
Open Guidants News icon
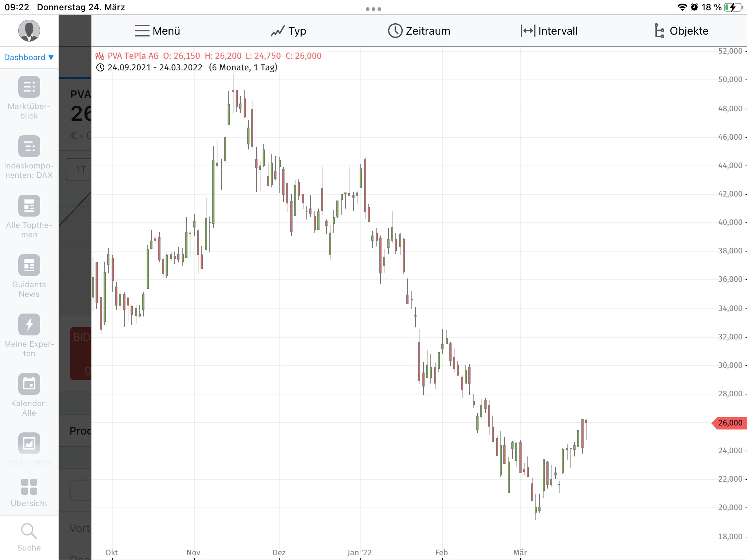point(29,265)
